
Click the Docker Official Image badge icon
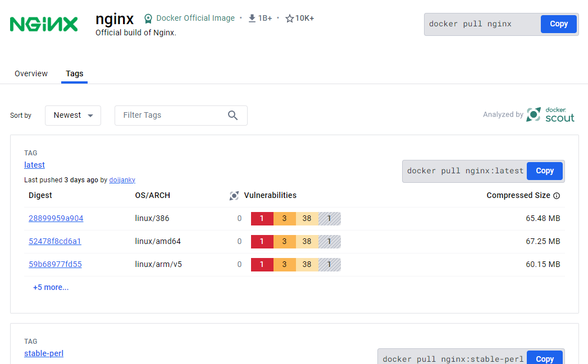148,19
